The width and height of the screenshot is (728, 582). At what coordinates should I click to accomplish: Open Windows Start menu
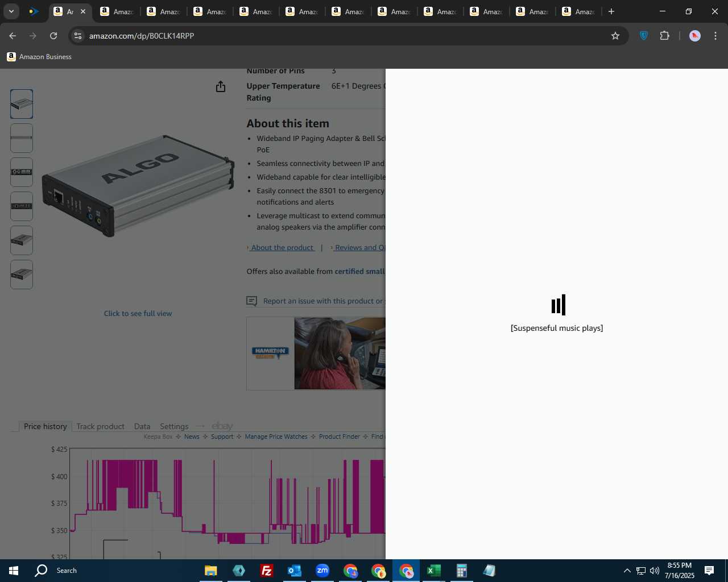click(14, 571)
